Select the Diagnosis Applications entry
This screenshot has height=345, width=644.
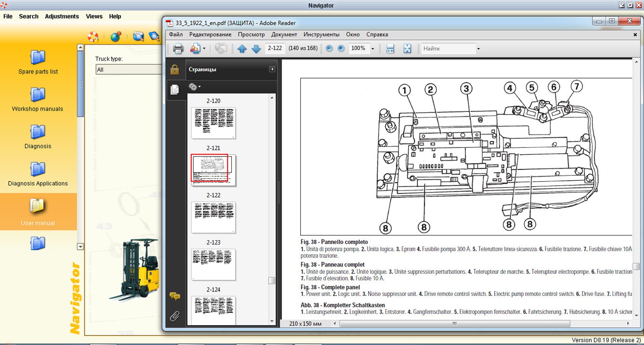[38, 174]
